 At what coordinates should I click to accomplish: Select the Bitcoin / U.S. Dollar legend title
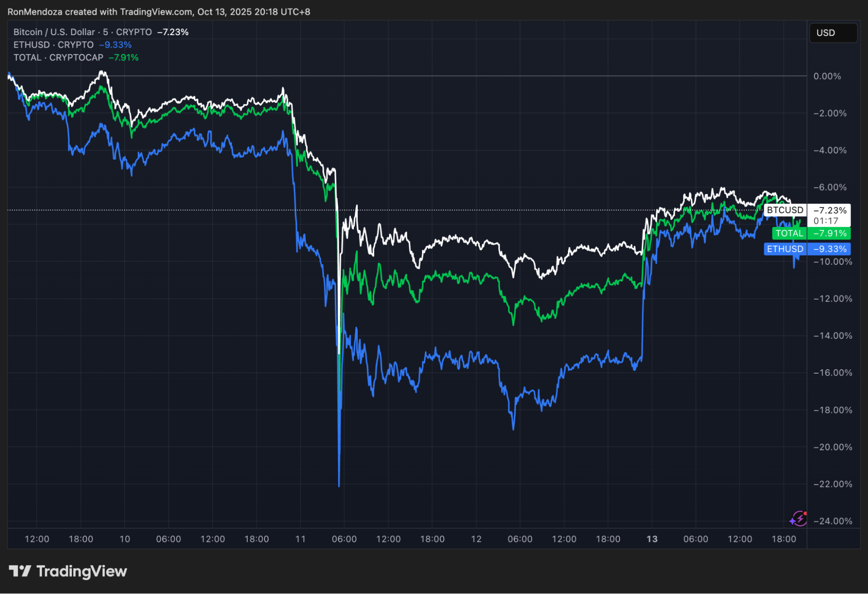click(x=54, y=32)
